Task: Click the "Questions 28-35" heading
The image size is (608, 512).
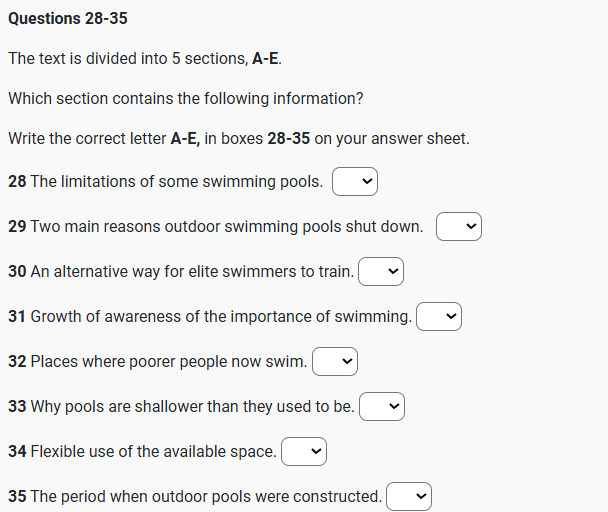Action: point(68,19)
